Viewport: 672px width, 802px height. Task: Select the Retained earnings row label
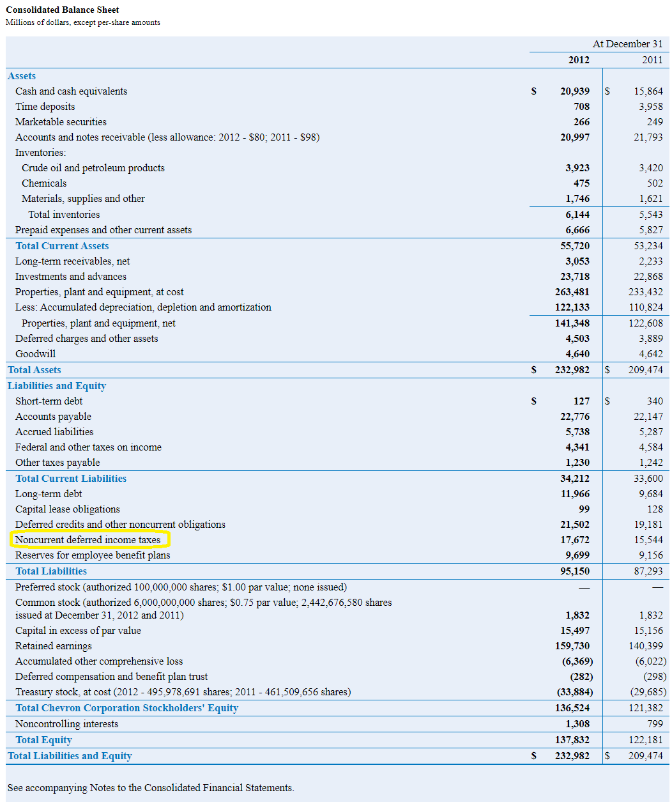click(x=54, y=646)
